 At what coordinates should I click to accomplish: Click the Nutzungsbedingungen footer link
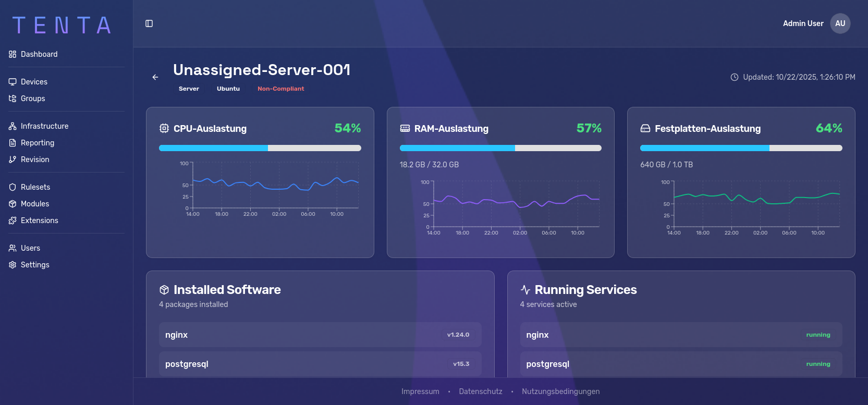[x=560, y=391]
